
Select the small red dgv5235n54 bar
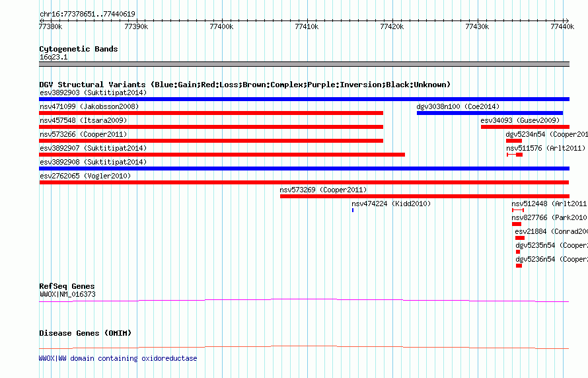tap(518, 252)
